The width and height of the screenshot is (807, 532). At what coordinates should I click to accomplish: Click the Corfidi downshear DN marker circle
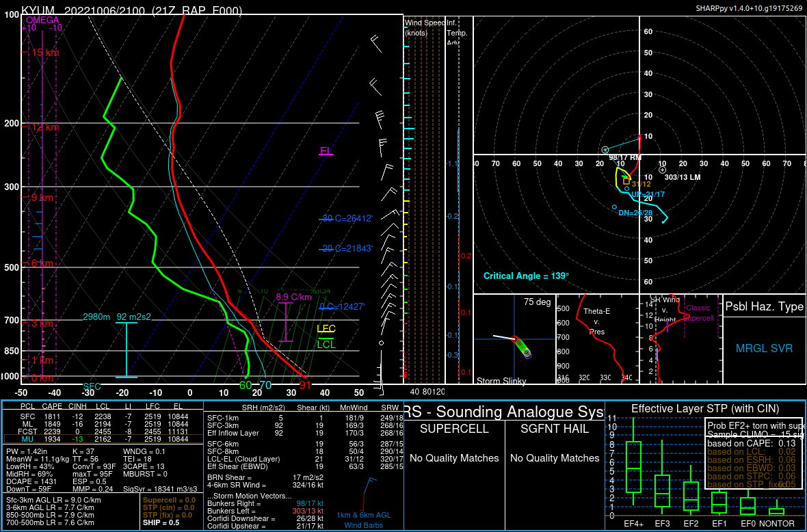click(614, 207)
